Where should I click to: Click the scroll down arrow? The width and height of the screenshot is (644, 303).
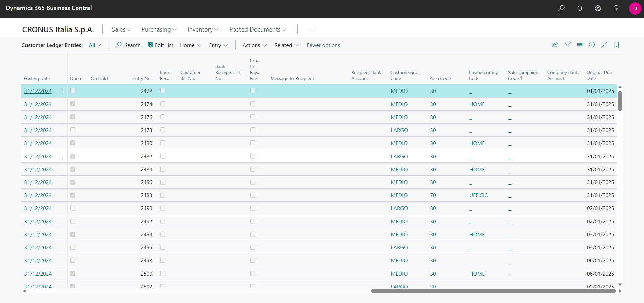[620, 285]
